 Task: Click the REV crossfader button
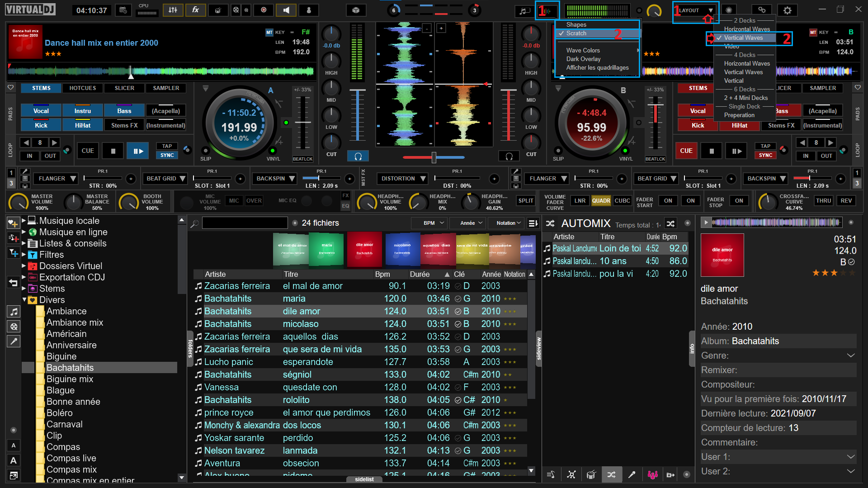(x=846, y=201)
